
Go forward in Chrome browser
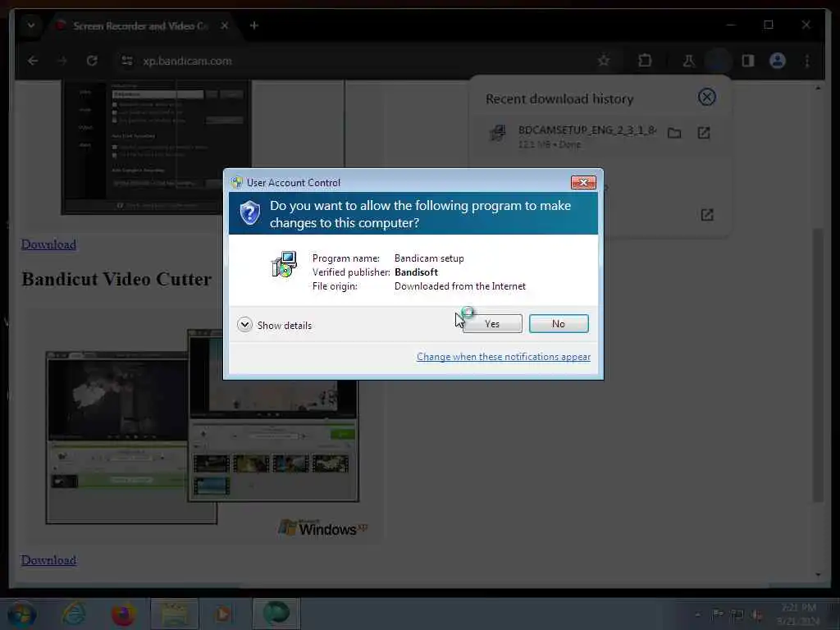click(x=62, y=61)
